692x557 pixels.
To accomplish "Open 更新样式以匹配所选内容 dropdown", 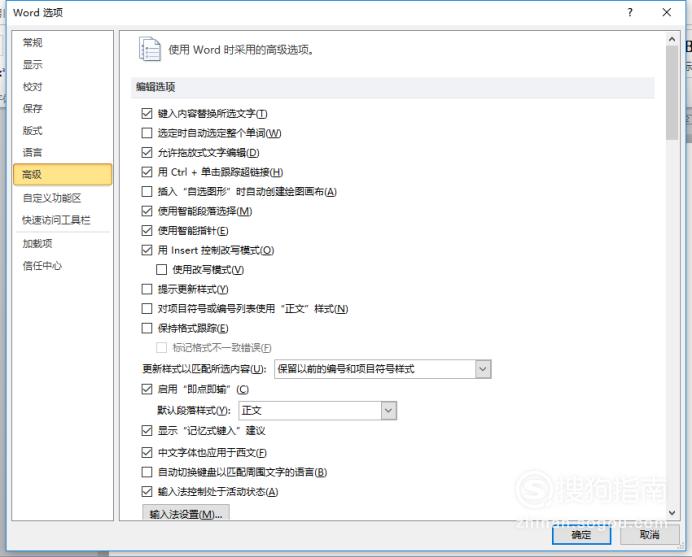I will 383,369.
